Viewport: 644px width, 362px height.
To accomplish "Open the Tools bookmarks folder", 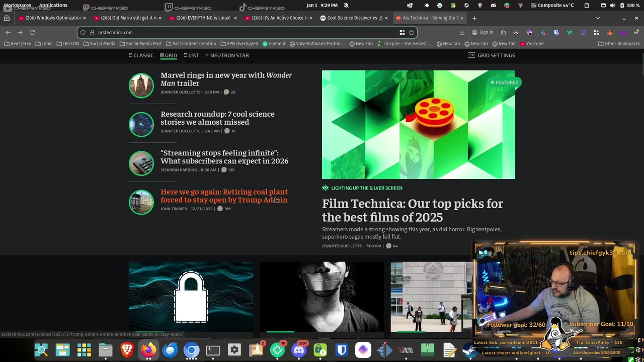I will pyautogui.click(x=44, y=44).
